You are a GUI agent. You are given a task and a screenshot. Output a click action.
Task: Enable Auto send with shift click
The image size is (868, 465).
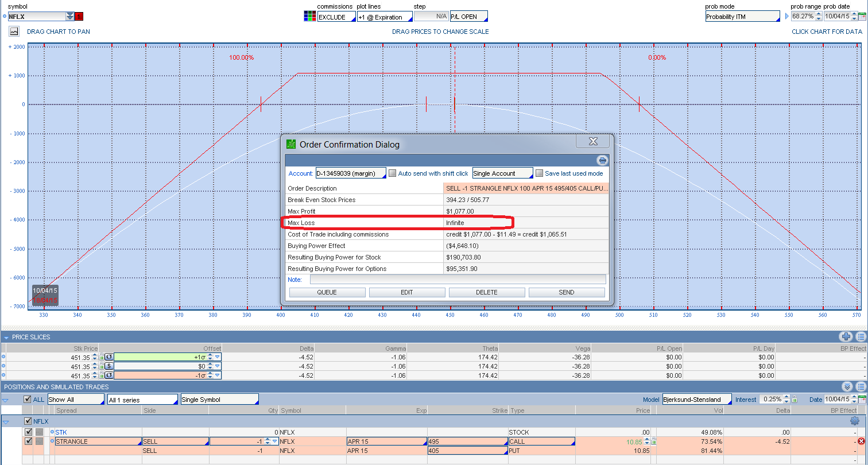tap(393, 173)
